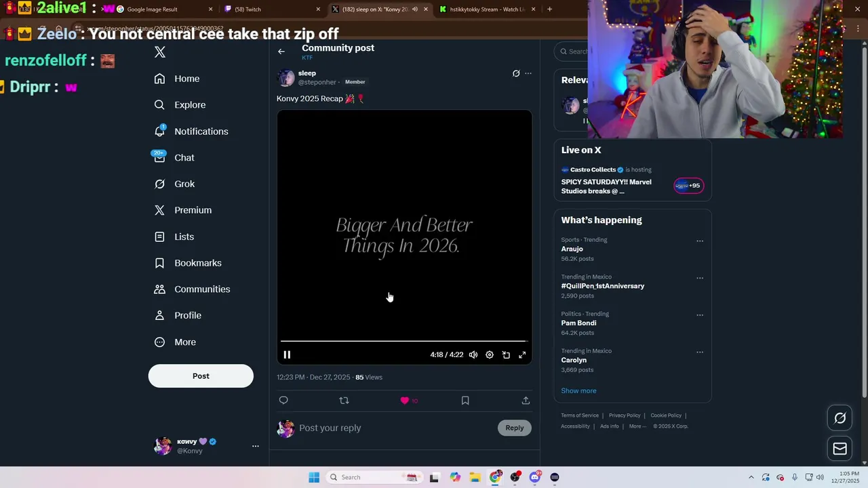Click the X logo in sidebar
The width and height of the screenshot is (868, 488).
click(159, 52)
